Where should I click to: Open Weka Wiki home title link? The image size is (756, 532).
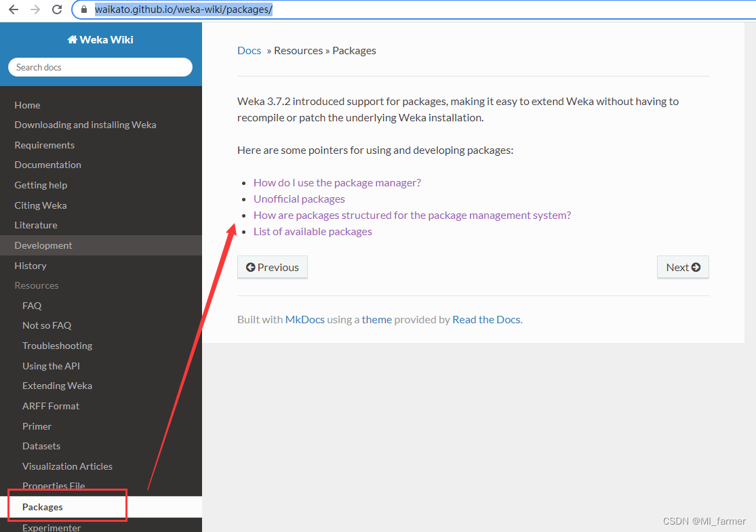(100, 39)
